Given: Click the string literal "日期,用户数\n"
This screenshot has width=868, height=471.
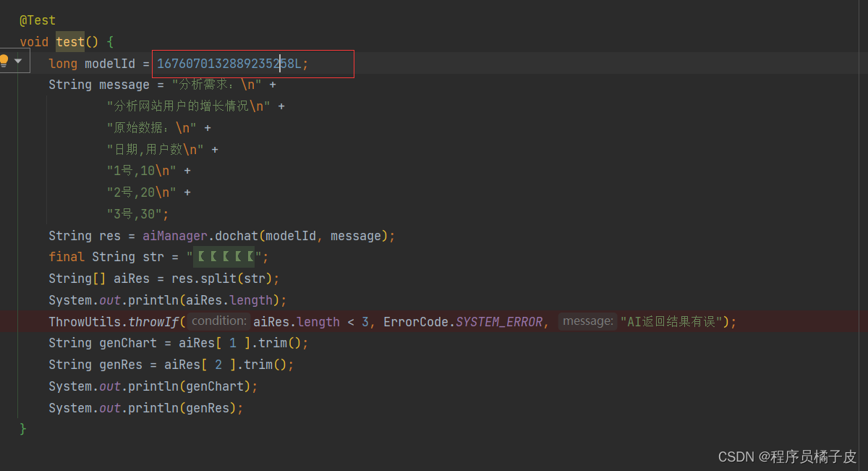Looking at the screenshot, I should click(x=156, y=150).
